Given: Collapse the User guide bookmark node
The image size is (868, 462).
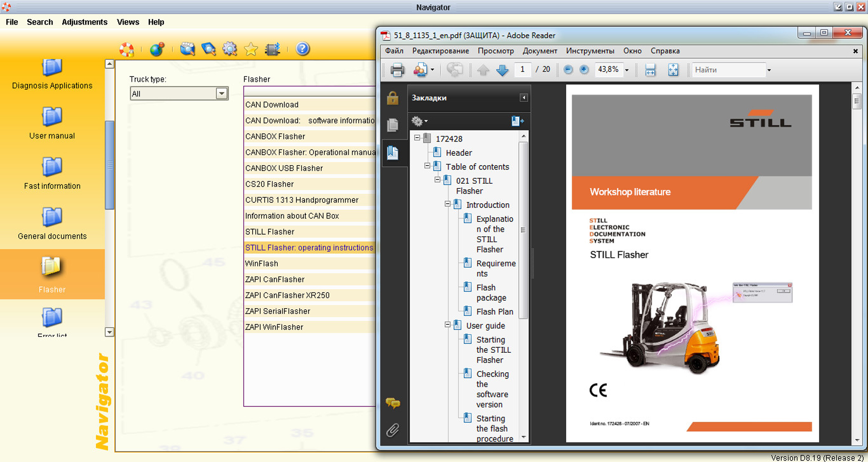Looking at the screenshot, I should [x=447, y=325].
